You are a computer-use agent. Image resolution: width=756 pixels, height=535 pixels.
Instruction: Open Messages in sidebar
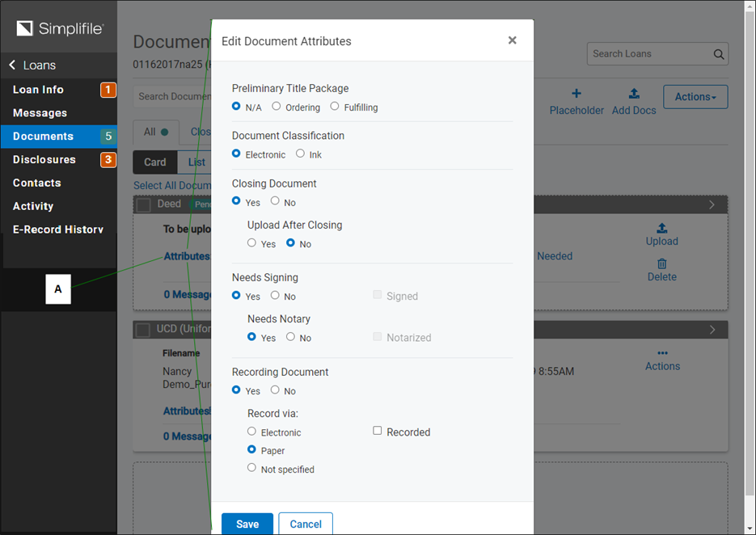40,113
